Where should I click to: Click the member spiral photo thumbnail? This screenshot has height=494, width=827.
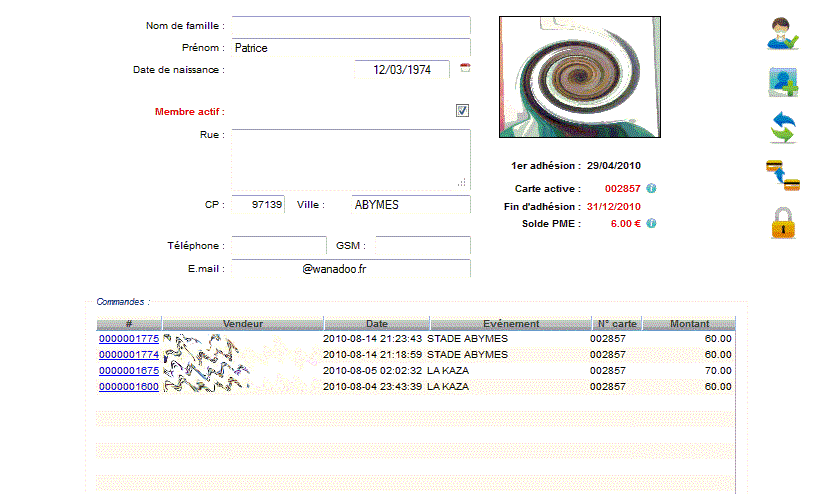click(x=580, y=77)
